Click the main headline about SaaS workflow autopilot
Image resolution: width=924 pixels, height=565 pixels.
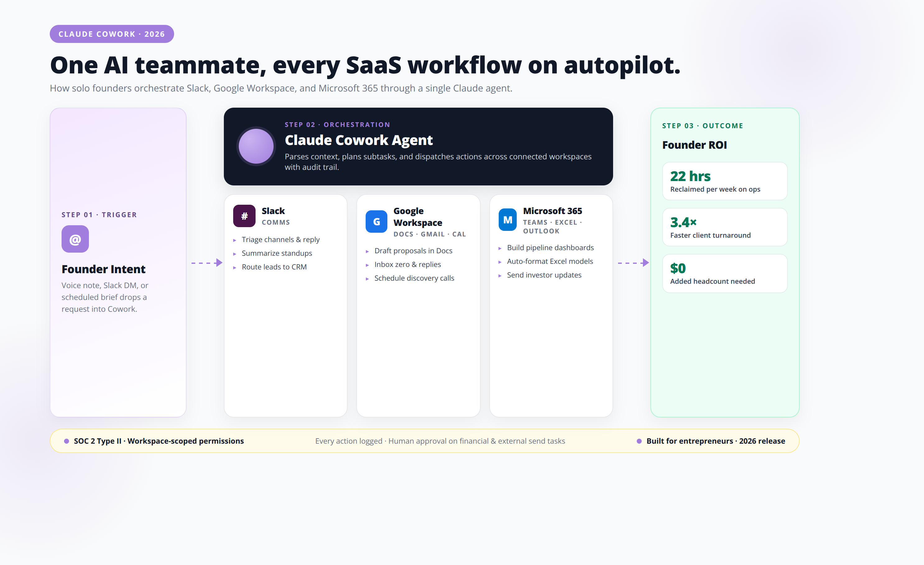pos(365,65)
